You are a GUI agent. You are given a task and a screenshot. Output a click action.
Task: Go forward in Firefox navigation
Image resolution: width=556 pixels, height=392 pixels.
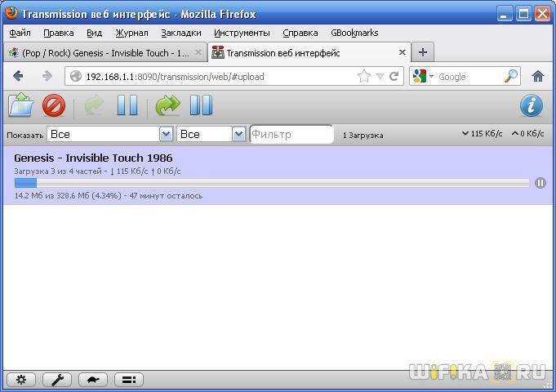point(47,76)
